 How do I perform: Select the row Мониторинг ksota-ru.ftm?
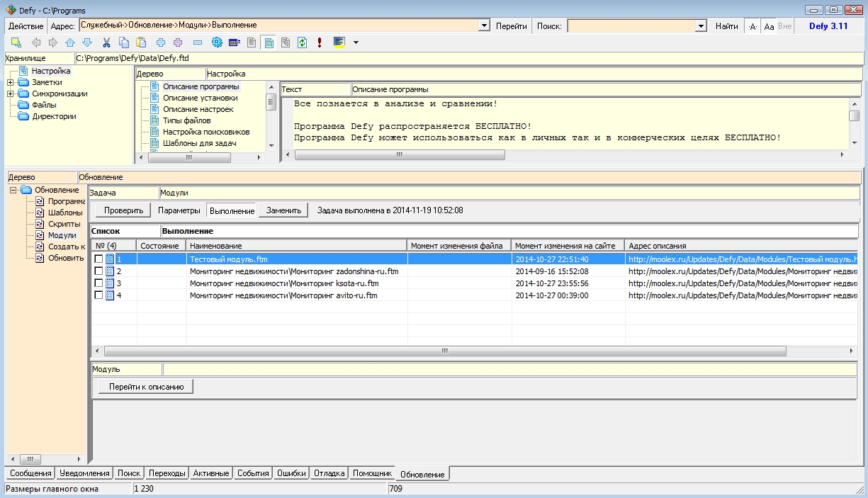point(474,283)
